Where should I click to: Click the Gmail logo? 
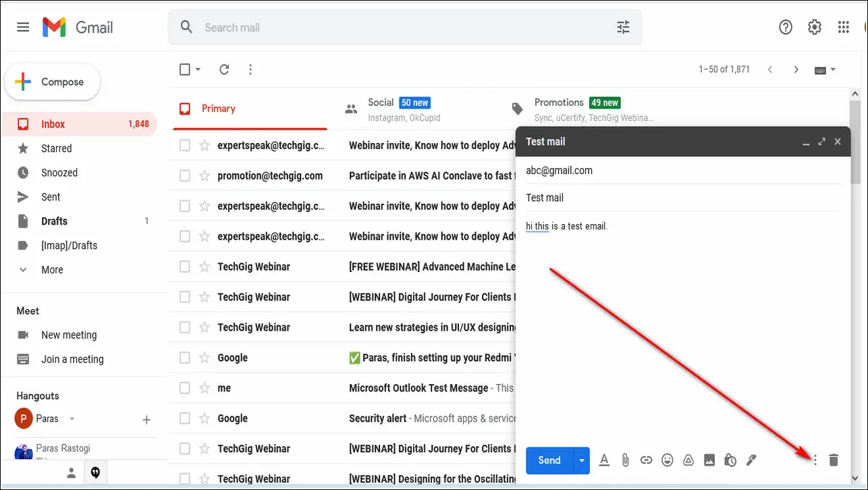78,27
